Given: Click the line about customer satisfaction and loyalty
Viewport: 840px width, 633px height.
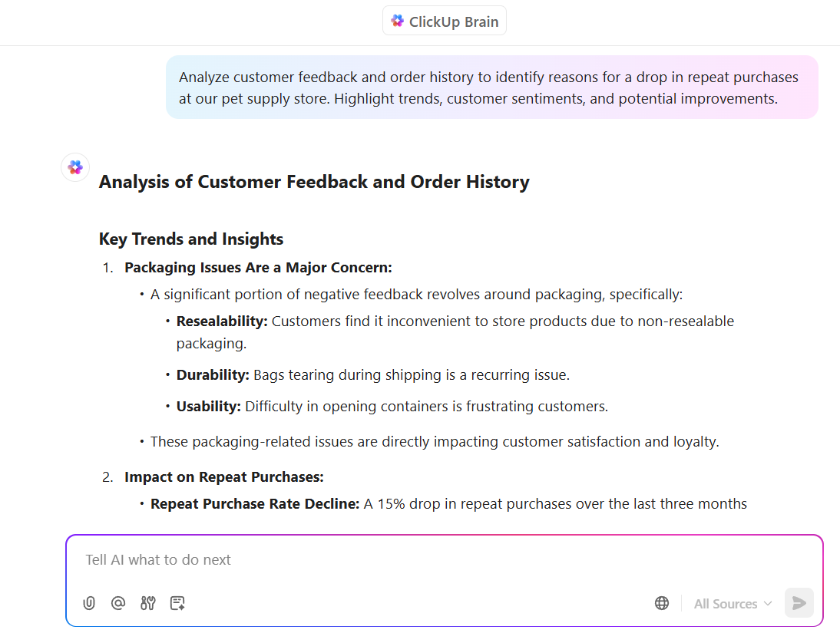Looking at the screenshot, I should (x=435, y=442).
